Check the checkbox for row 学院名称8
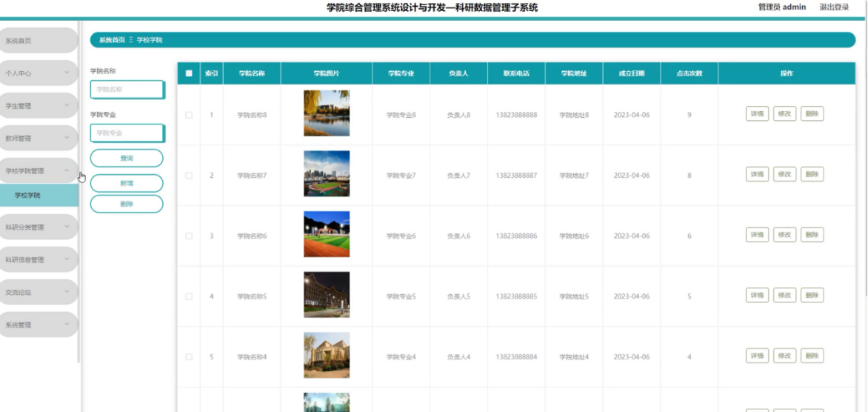 [189, 115]
